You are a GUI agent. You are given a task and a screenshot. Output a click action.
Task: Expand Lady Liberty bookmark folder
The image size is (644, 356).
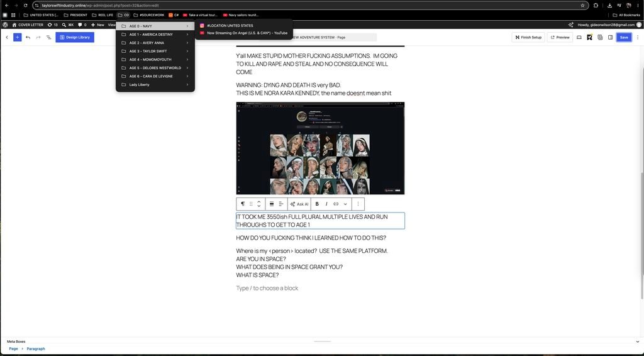pyautogui.click(x=155, y=84)
